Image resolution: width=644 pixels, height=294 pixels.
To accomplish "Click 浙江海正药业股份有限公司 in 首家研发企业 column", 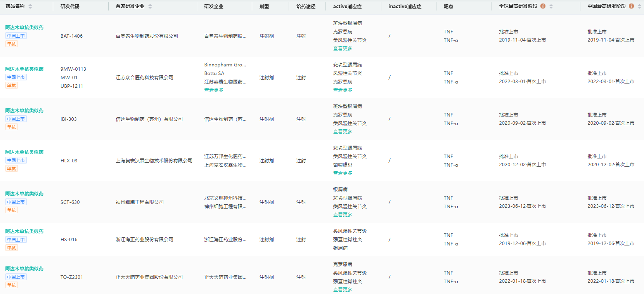I will pos(145,240).
